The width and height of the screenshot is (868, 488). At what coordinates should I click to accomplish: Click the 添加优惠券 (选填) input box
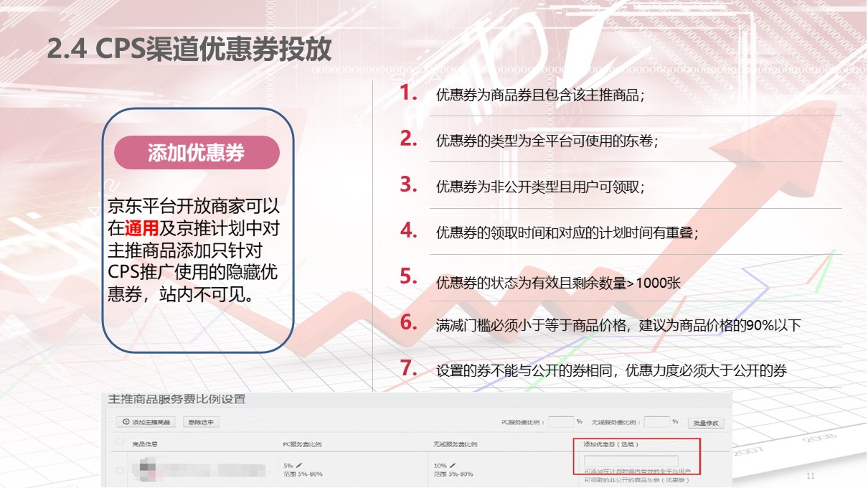631,461
